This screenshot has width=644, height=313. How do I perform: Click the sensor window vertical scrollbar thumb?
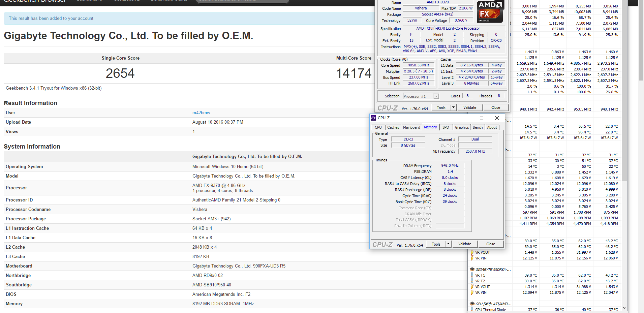[x=624, y=90]
